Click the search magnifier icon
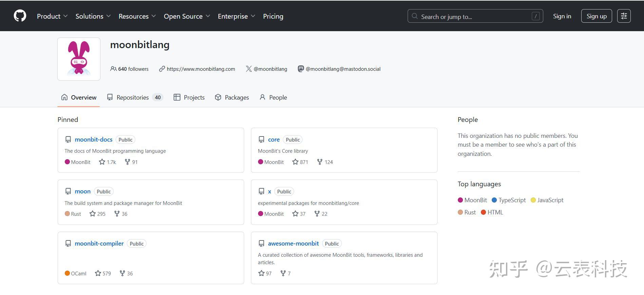644x295 pixels. tap(414, 16)
